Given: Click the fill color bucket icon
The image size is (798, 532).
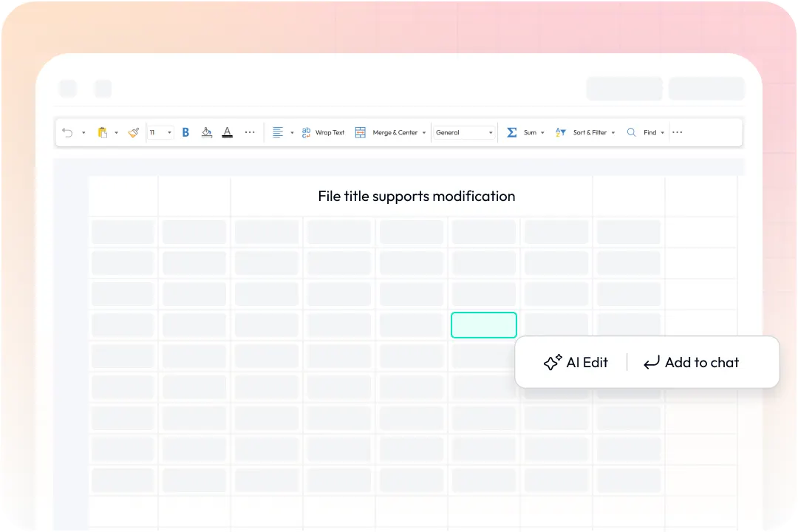Looking at the screenshot, I should click(x=207, y=133).
